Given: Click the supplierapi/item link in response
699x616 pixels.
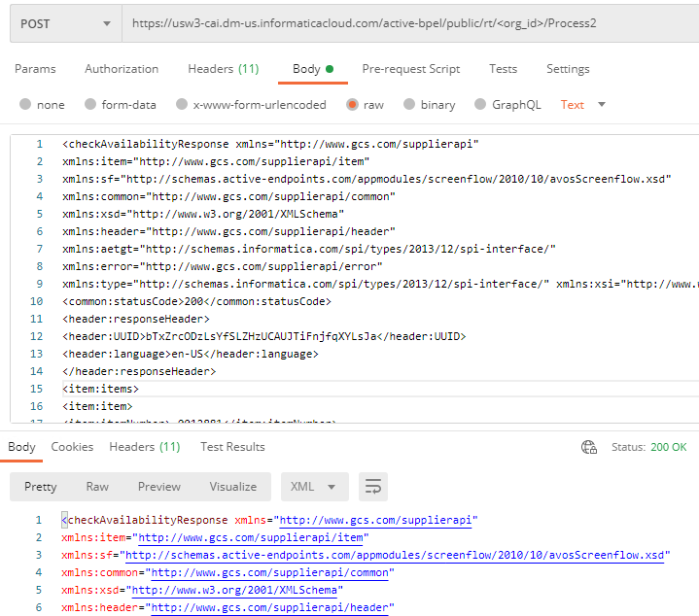Looking at the screenshot, I should [251, 537].
